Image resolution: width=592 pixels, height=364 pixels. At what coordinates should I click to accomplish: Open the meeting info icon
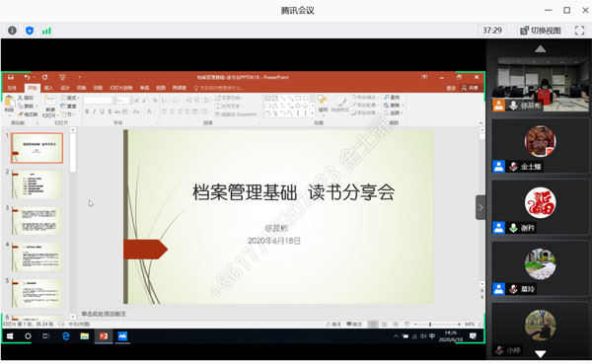pyautogui.click(x=12, y=31)
